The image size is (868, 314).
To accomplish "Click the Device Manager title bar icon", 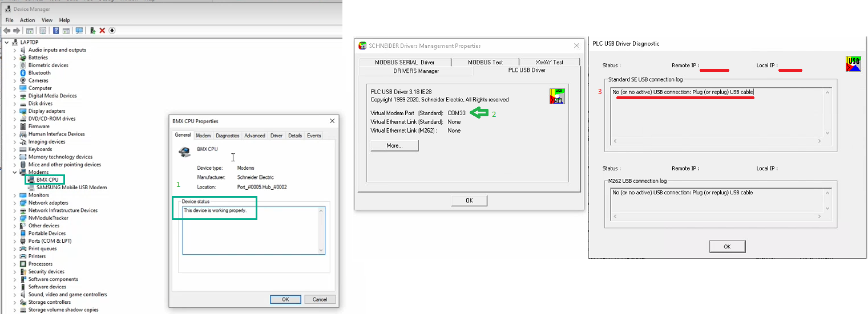I will (7, 9).
